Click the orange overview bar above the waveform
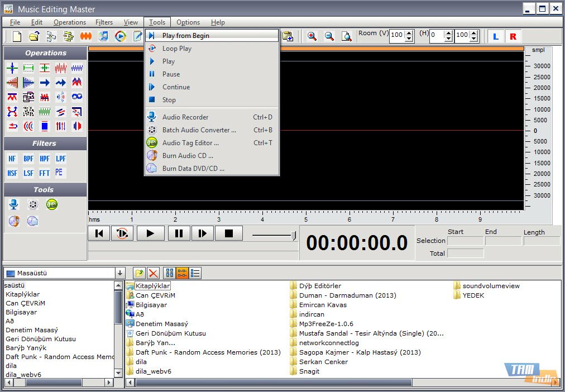Screen dimensions: 565x392 [x=306, y=49]
